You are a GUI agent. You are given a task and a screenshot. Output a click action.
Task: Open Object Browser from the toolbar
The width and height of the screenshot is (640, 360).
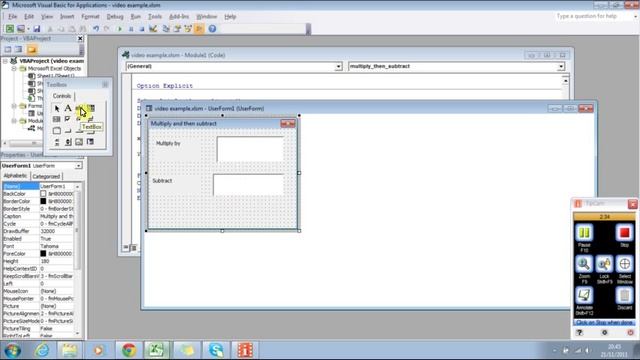click(x=188, y=29)
